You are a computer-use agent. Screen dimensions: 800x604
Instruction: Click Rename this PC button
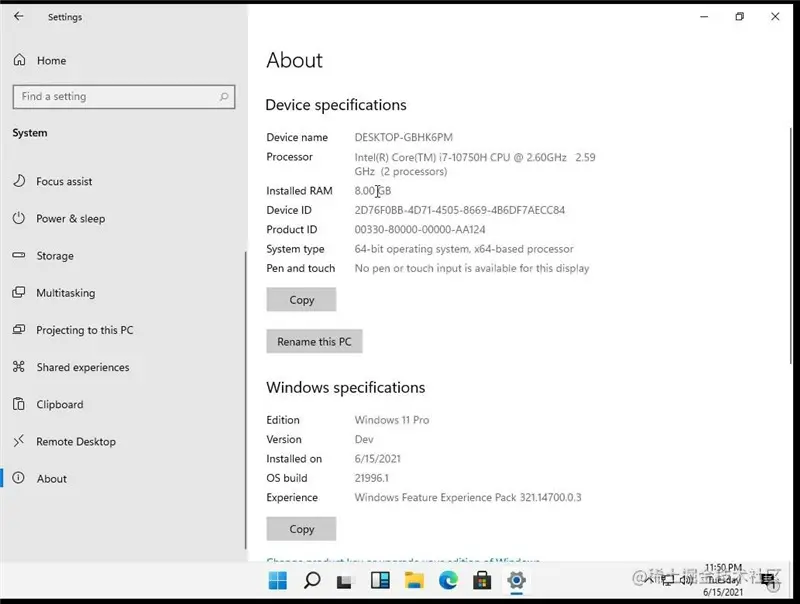314,341
